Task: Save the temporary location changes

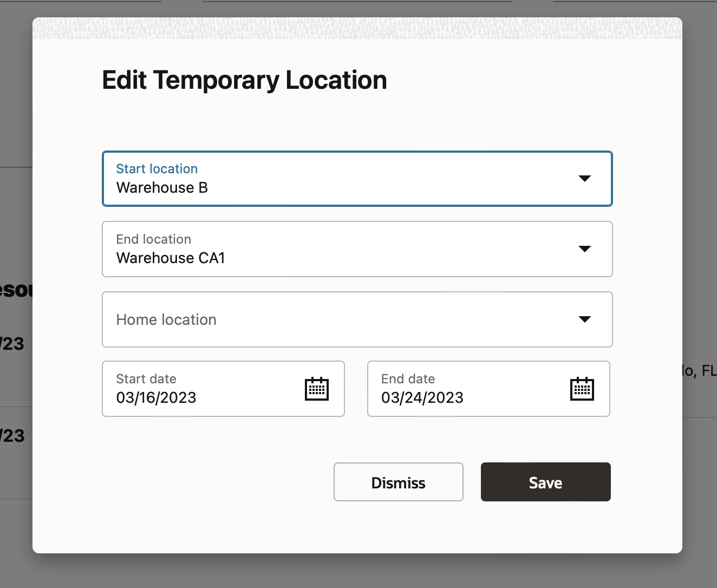Action: (x=545, y=482)
